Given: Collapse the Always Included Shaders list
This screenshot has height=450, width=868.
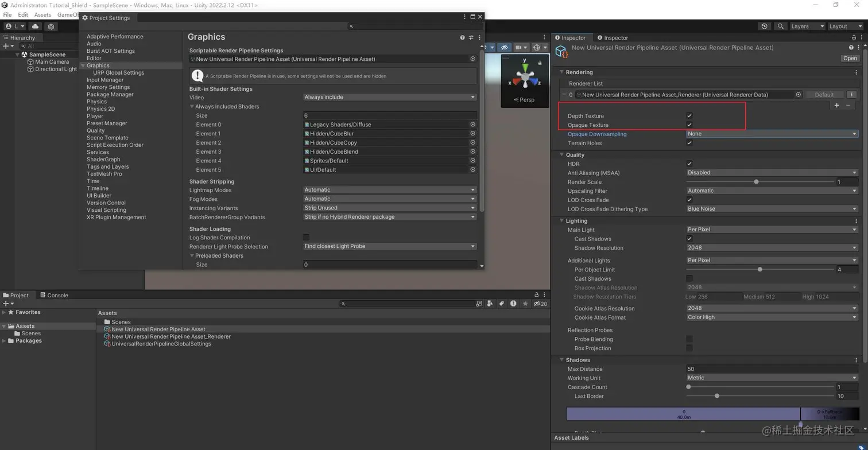Looking at the screenshot, I should click(x=192, y=107).
